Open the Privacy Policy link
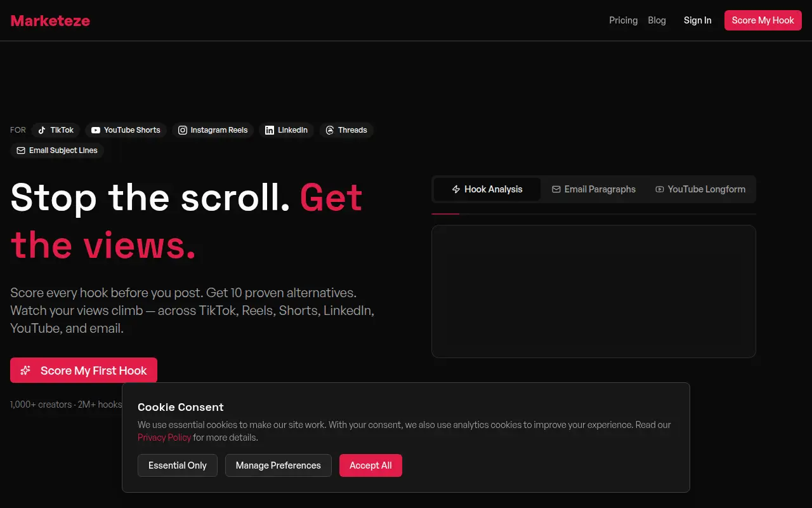This screenshot has width=812, height=508. click(164, 438)
